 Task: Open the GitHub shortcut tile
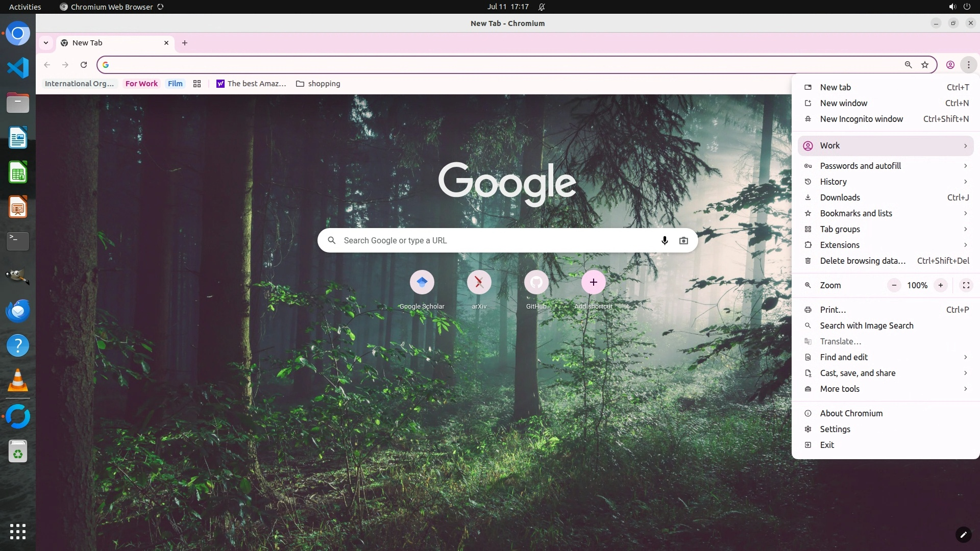[536, 282]
